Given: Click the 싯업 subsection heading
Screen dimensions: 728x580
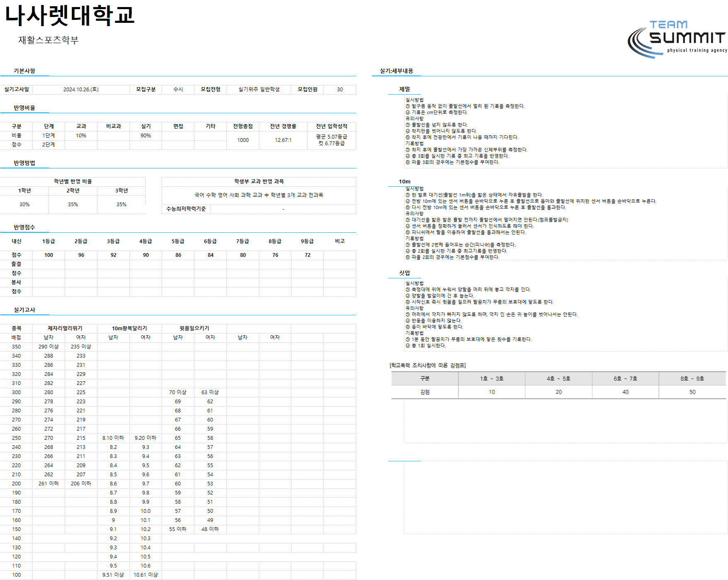Looking at the screenshot, I should 405,273.
